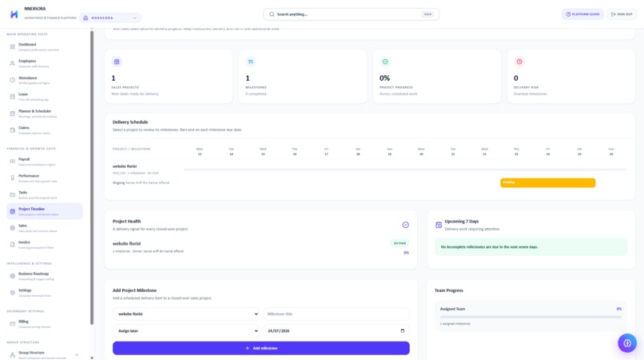644x360 pixels.
Task: Click the Leave calendar icon
Action: click(x=12, y=97)
